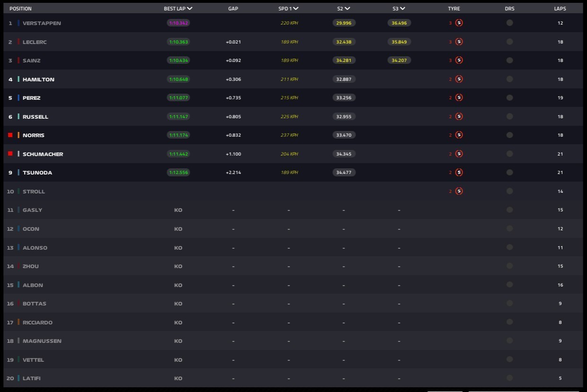This screenshot has height=392, width=587.
Task: Select driver name LECLERC
Action: pos(35,42)
